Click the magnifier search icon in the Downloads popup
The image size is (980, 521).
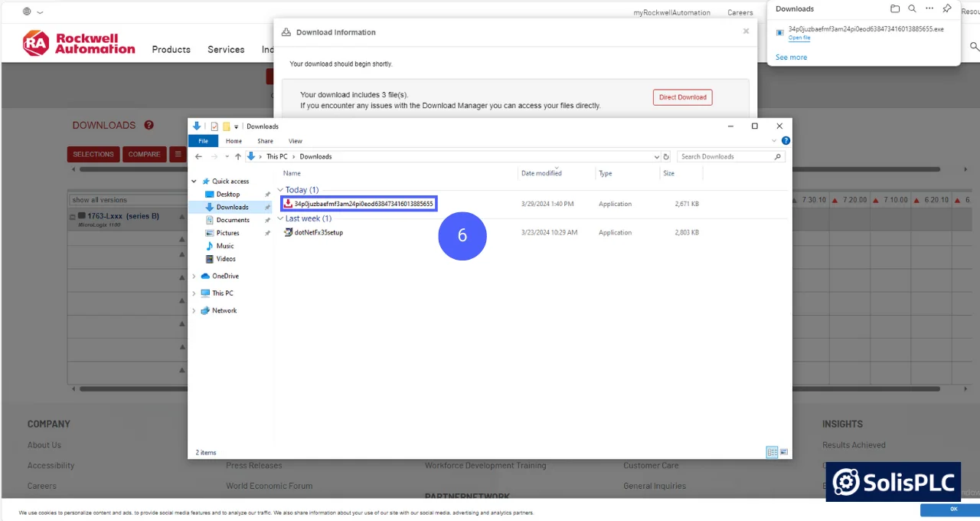[x=912, y=8]
